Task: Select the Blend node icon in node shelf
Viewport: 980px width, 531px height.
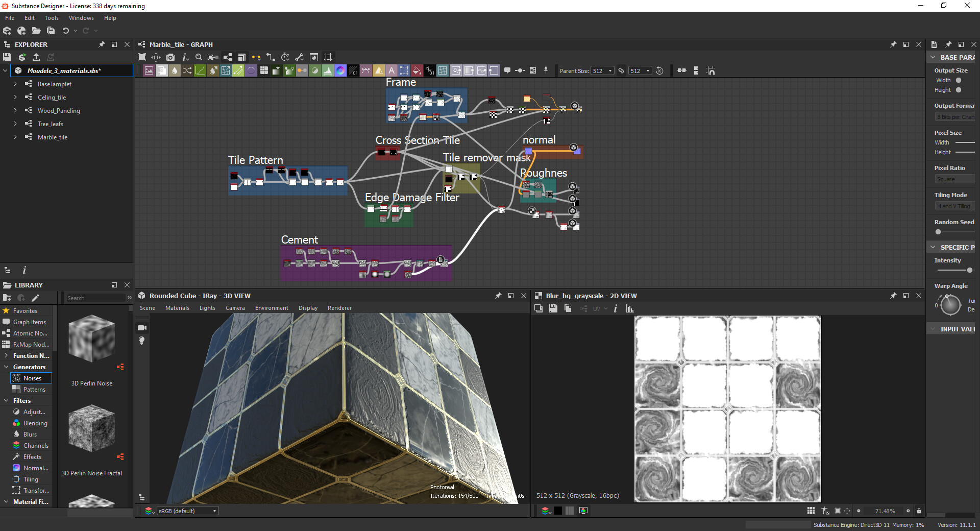Action: click(161, 70)
